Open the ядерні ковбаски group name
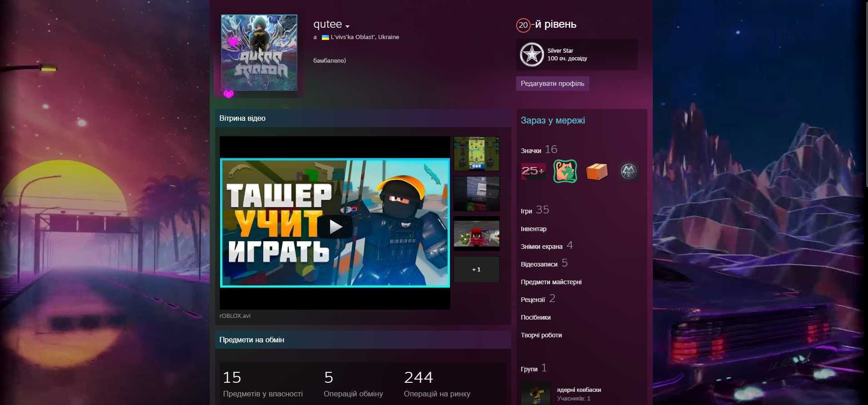This screenshot has width=868, height=405. (x=579, y=390)
